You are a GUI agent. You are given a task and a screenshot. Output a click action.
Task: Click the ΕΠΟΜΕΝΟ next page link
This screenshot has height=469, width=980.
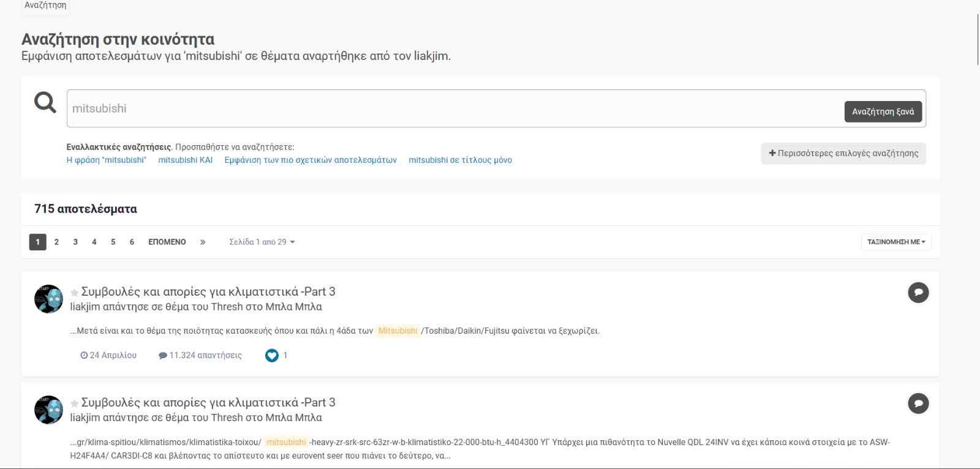167,242
